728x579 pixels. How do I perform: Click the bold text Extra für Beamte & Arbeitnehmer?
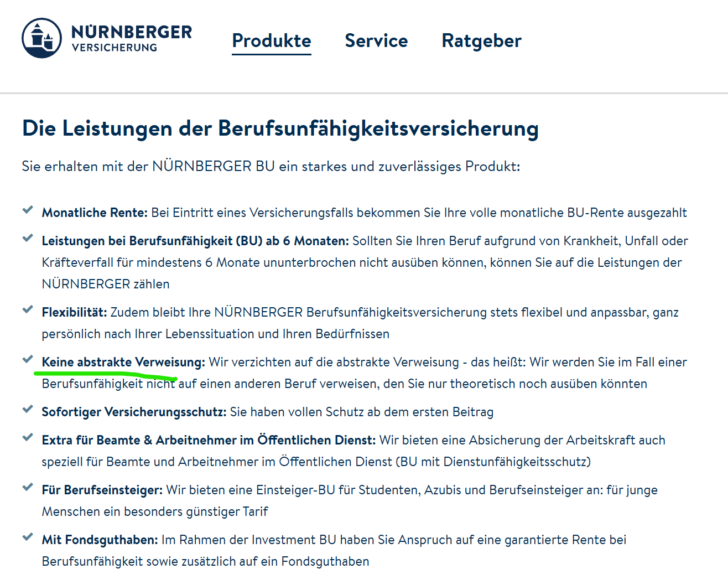click(139, 440)
